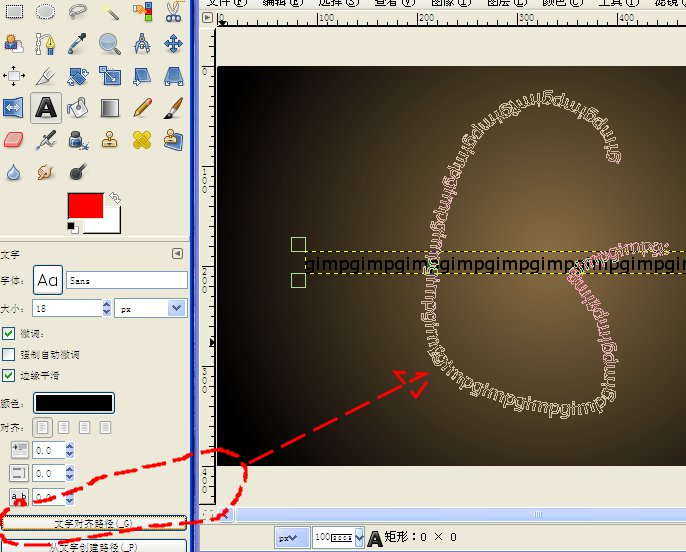
Task: Select the Dodge/Burn tool
Action: pos(78,172)
